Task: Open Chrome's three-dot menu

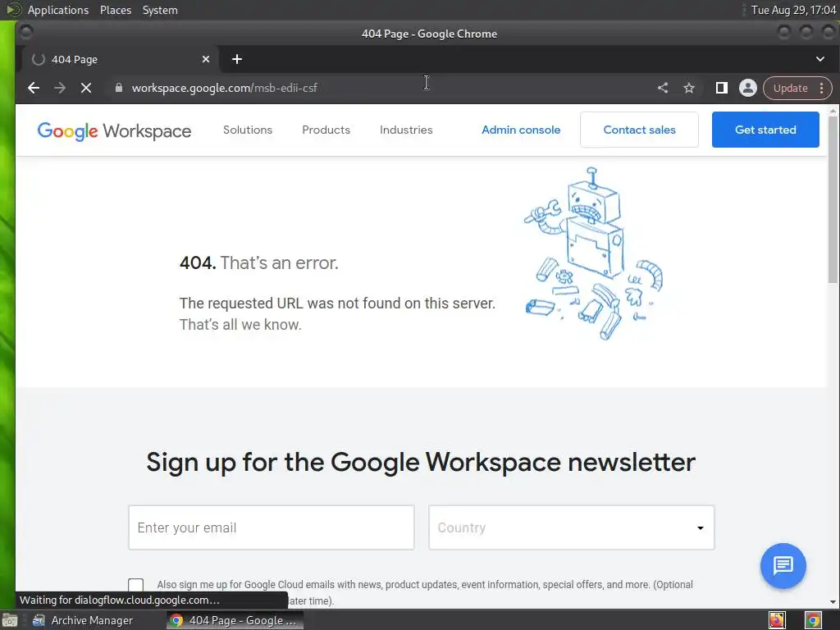Action: 822,88
